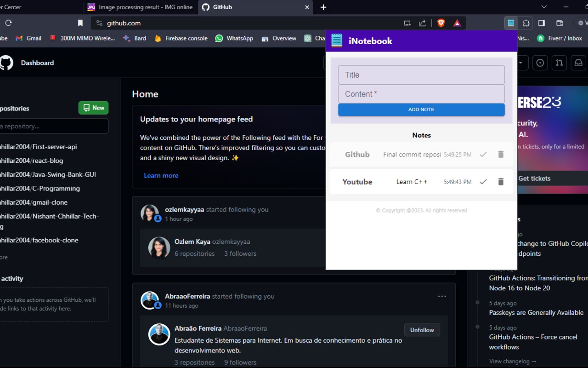
Task: Click the Github note title
Action: click(x=357, y=155)
